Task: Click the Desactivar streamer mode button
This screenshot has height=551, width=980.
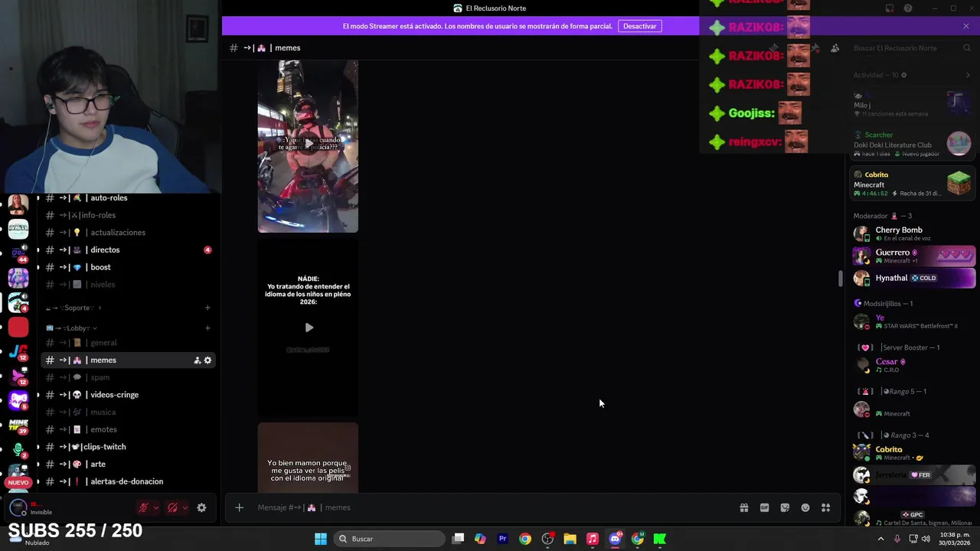Action: coord(639,26)
